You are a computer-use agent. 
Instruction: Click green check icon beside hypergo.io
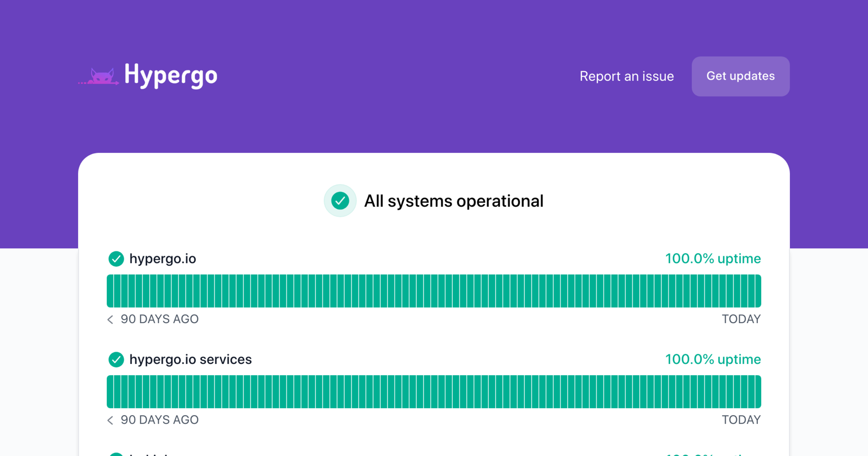pyautogui.click(x=116, y=259)
